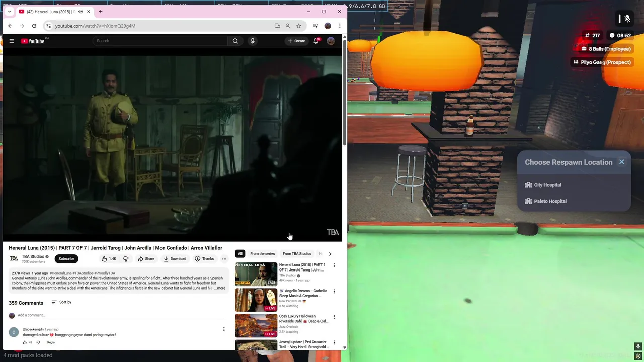Expand description with ...more
The height and width of the screenshot is (362, 644).
(x=220, y=288)
